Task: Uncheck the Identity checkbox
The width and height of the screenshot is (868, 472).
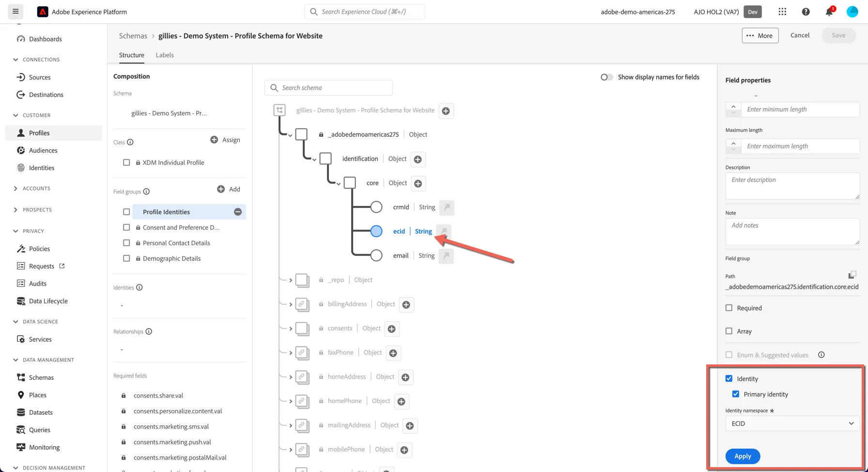Action: [729, 378]
